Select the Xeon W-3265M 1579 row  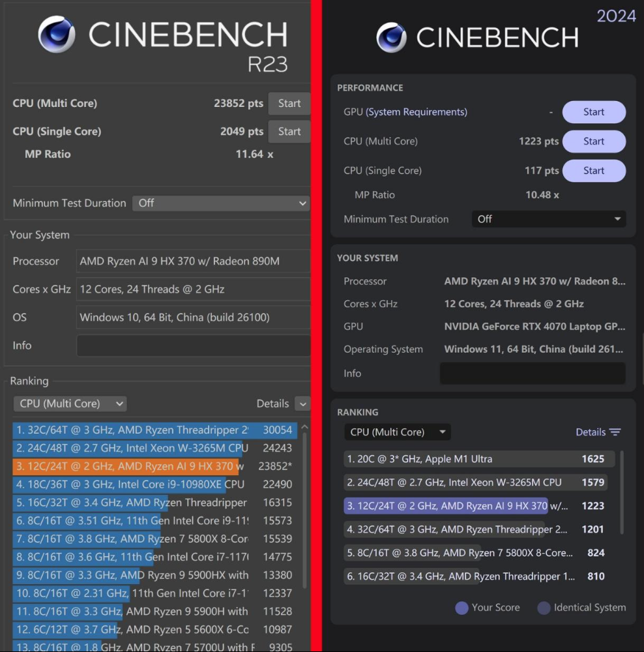[480, 482]
